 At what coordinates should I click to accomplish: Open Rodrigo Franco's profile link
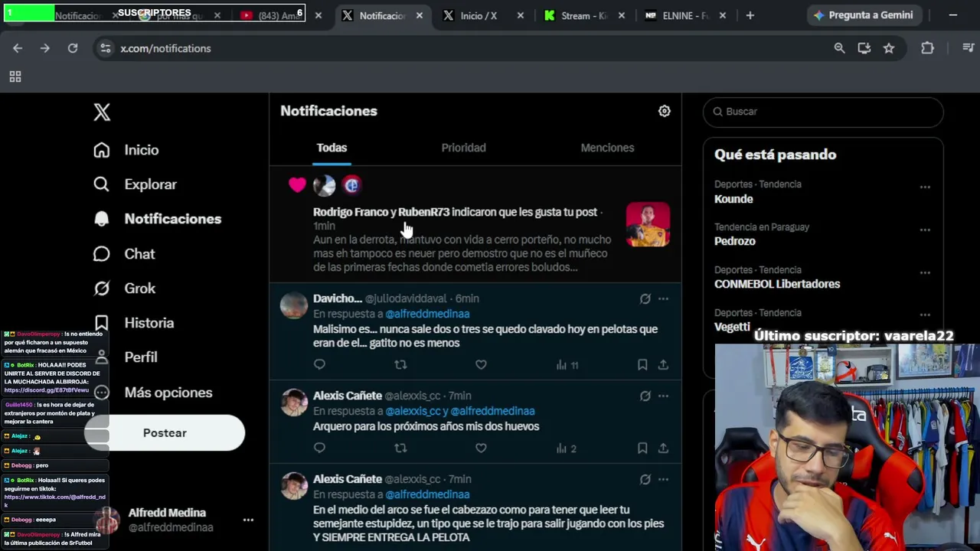350,212
